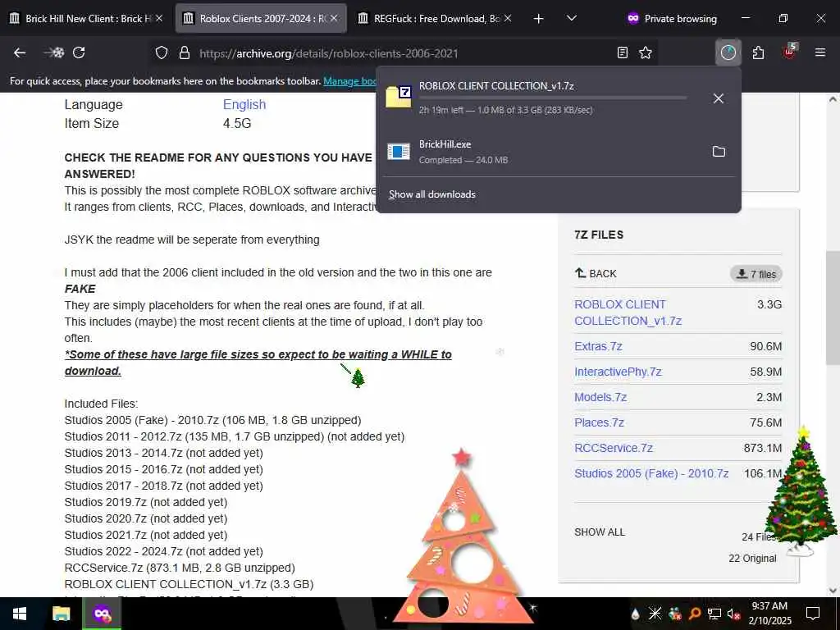Image resolution: width=840 pixels, height=630 pixels.
Task: Reload the page with refresh icon
Action: pos(79,52)
